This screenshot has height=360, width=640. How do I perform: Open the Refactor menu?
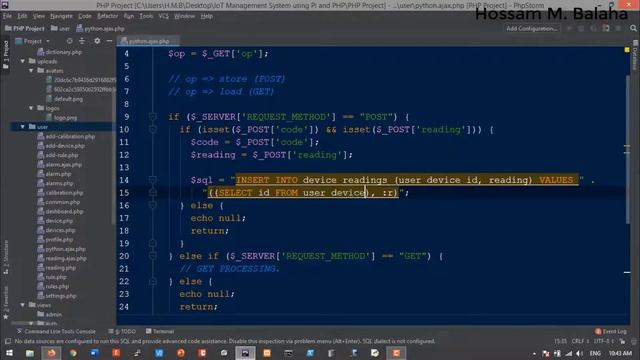coord(107,16)
